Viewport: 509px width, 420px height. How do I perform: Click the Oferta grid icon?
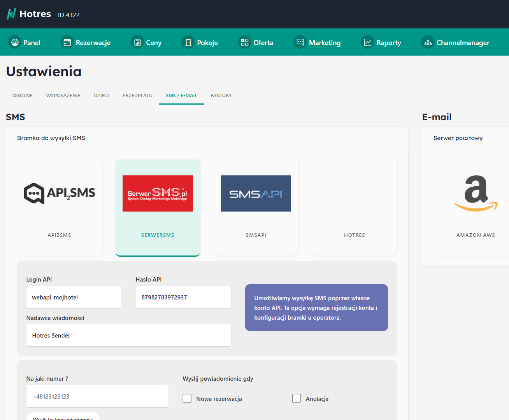[x=245, y=42]
